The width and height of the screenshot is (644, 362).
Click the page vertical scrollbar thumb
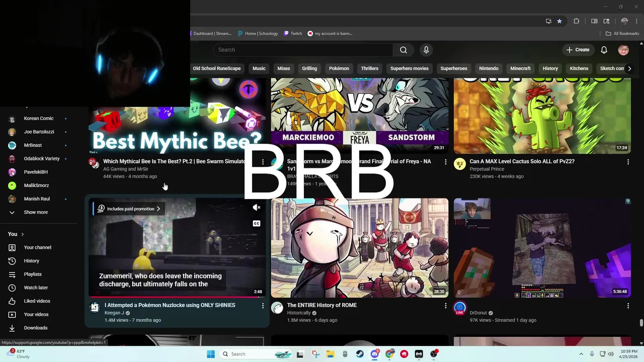point(641,323)
